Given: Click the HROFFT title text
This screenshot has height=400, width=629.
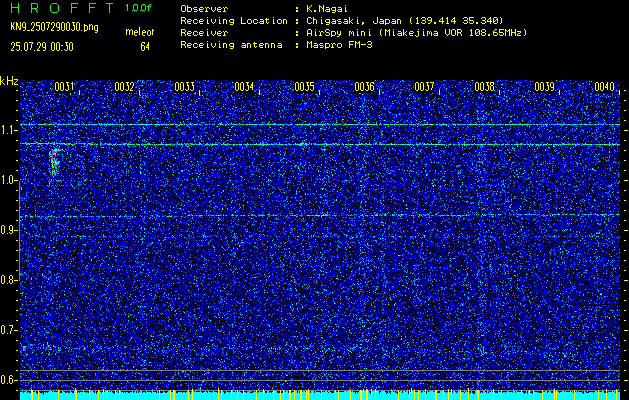Looking at the screenshot, I should pos(61,8).
